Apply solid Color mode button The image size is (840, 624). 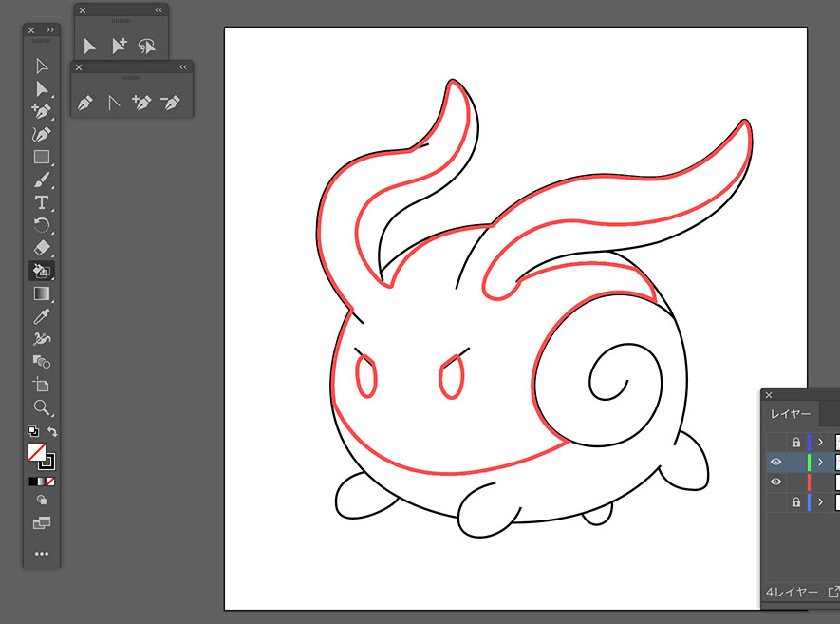(x=32, y=482)
